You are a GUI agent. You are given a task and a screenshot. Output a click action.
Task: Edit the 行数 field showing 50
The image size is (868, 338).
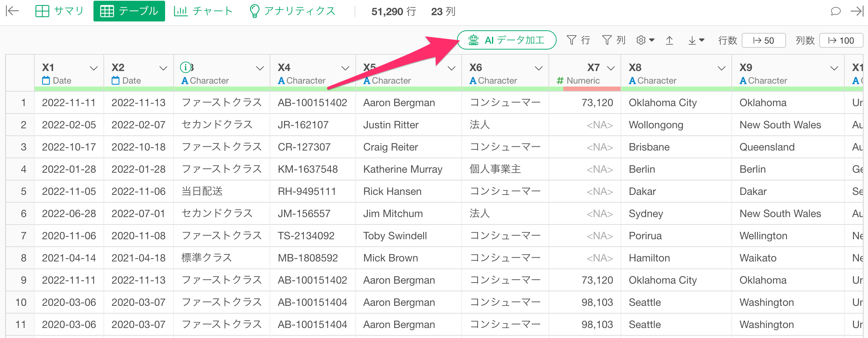pyautogui.click(x=763, y=40)
